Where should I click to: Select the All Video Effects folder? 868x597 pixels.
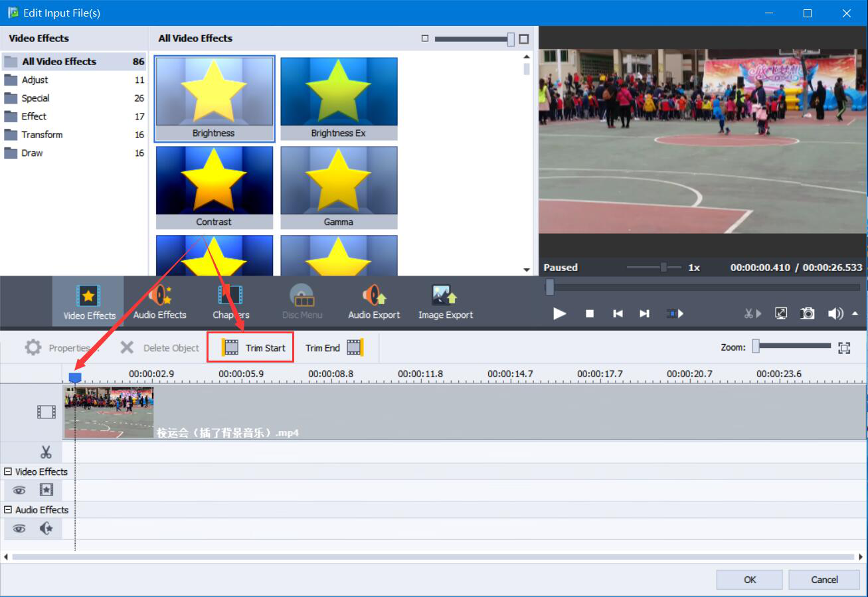click(x=74, y=61)
